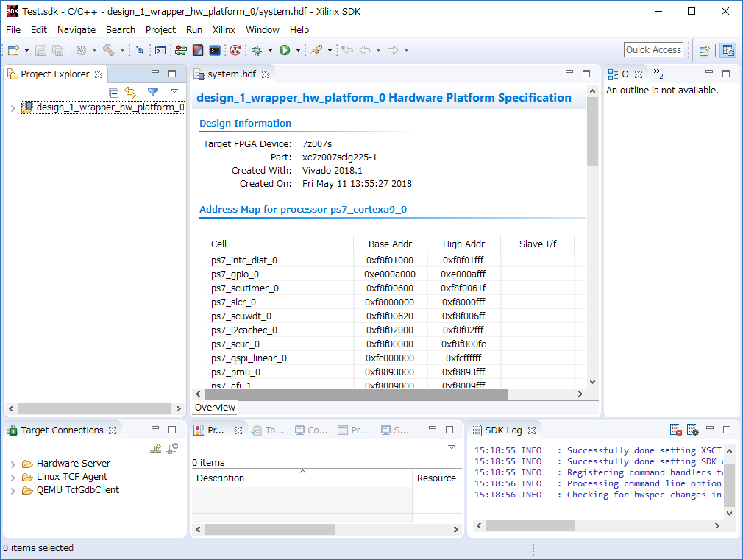Click the Generate linker script icon
Screen dimensions: 743x560
pos(180,50)
